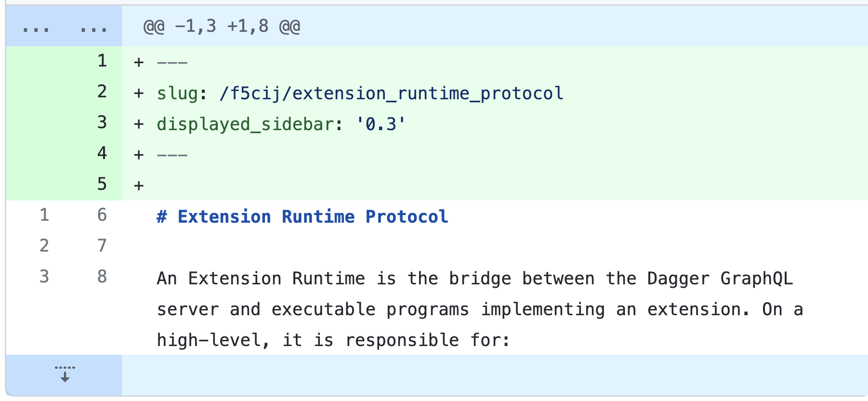Click the '0.3' sidebar value
This screenshot has width=868, height=401.
pyautogui.click(x=381, y=124)
